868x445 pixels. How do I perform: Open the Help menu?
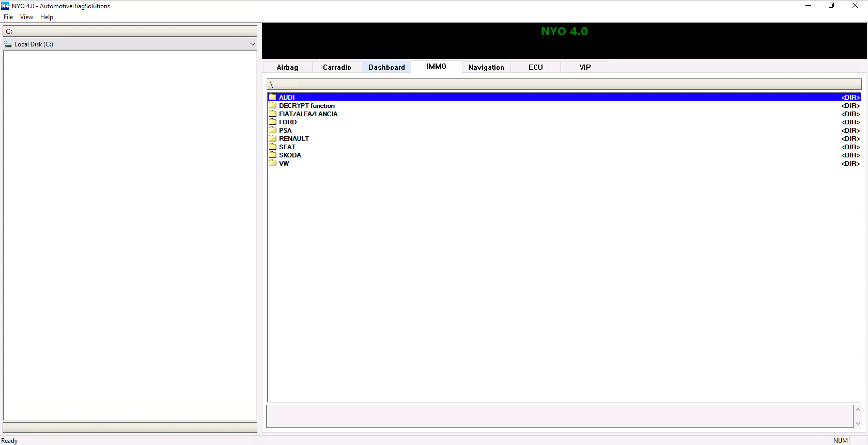click(47, 17)
